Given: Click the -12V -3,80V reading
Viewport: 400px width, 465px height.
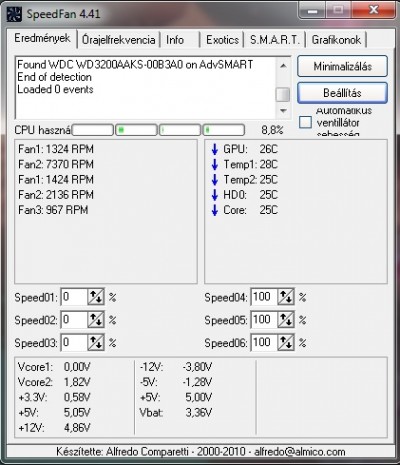Looking at the screenshot, I should [176, 367].
